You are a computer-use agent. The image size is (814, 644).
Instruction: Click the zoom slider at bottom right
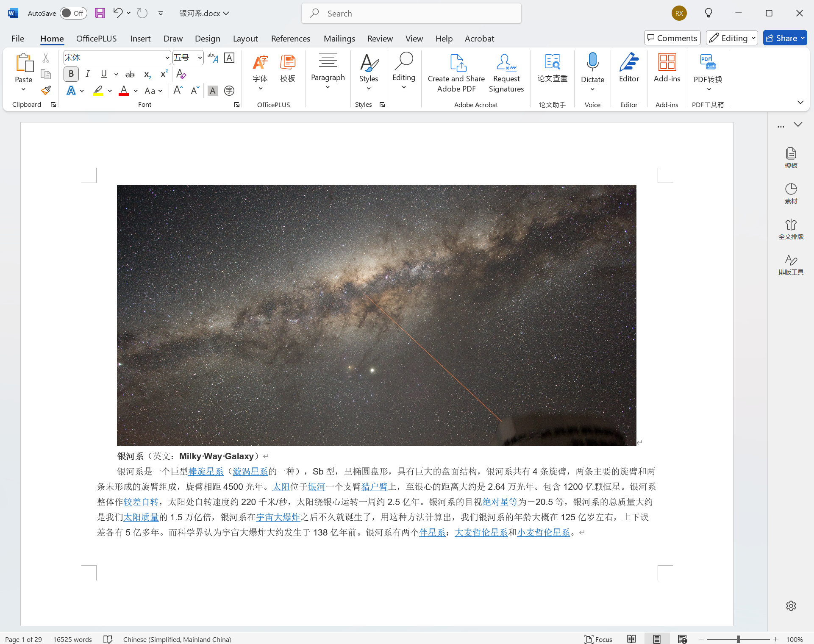click(738, 639)
